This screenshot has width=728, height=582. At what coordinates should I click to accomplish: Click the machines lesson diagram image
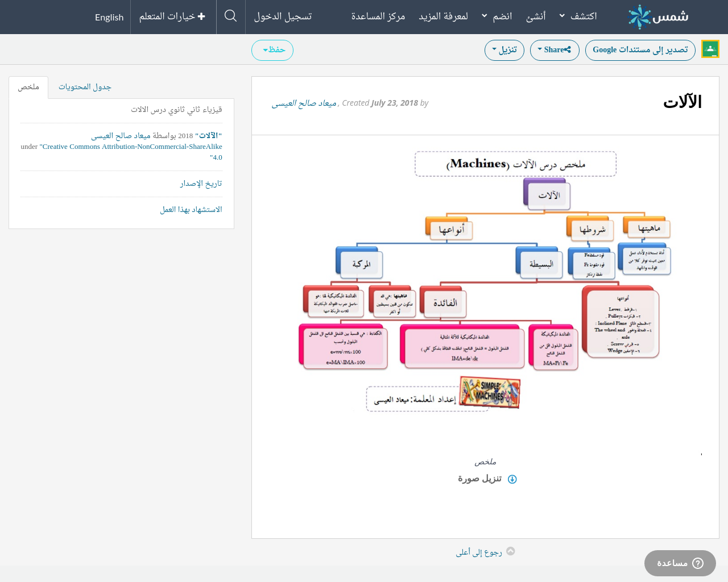[x=485, y=281]
